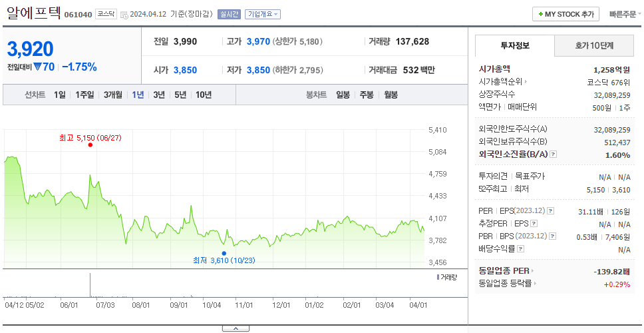644x333 pixels.
Task: Click the 하한가 2,795 value
Action: 298,71
